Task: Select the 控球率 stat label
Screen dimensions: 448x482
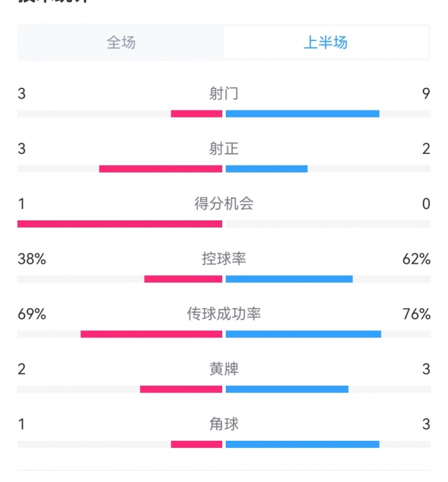Action: [x=224, y=259]
